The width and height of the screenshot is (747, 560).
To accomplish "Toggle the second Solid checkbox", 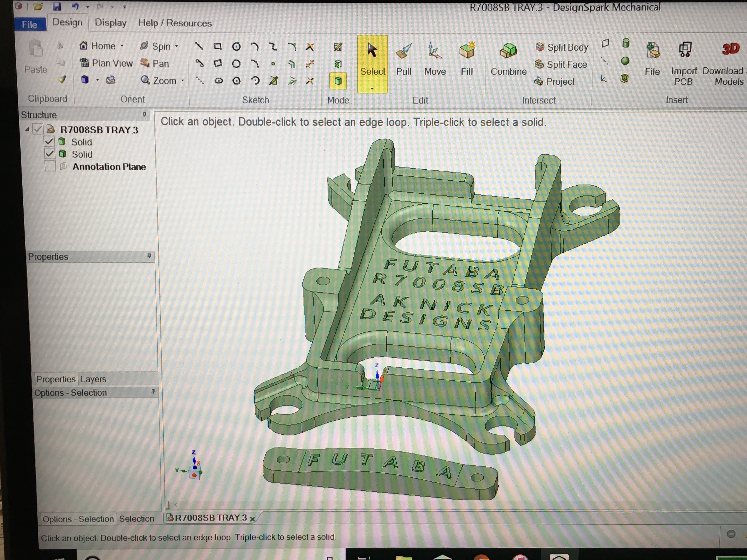I will (x=49, y=154).
